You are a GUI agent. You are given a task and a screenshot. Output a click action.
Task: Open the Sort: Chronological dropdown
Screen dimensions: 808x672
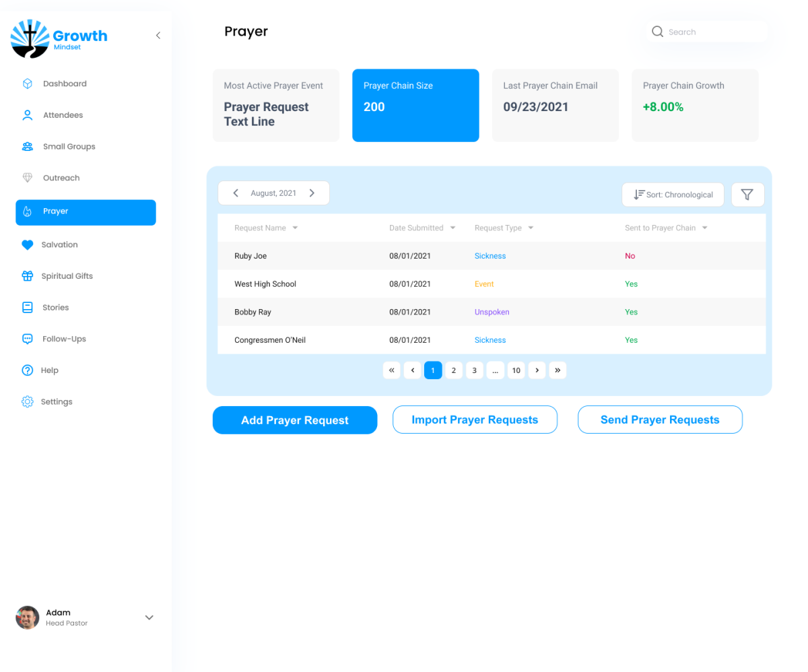673,195
